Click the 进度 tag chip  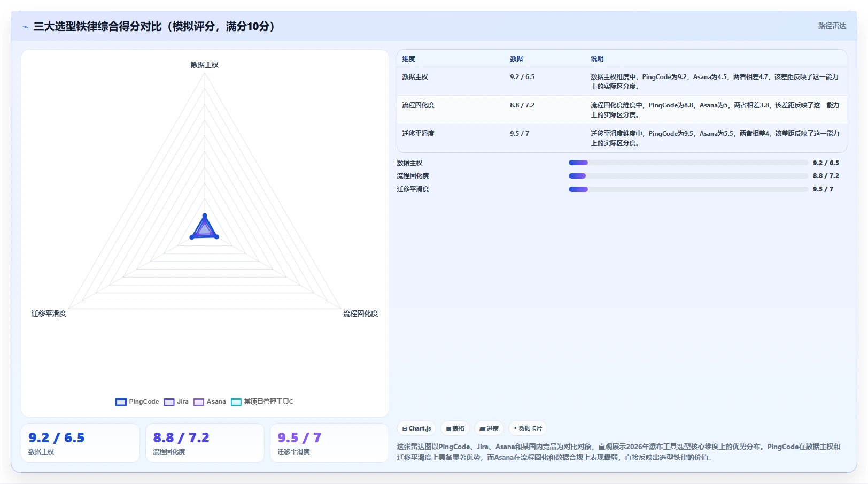[x=489, y=428]
